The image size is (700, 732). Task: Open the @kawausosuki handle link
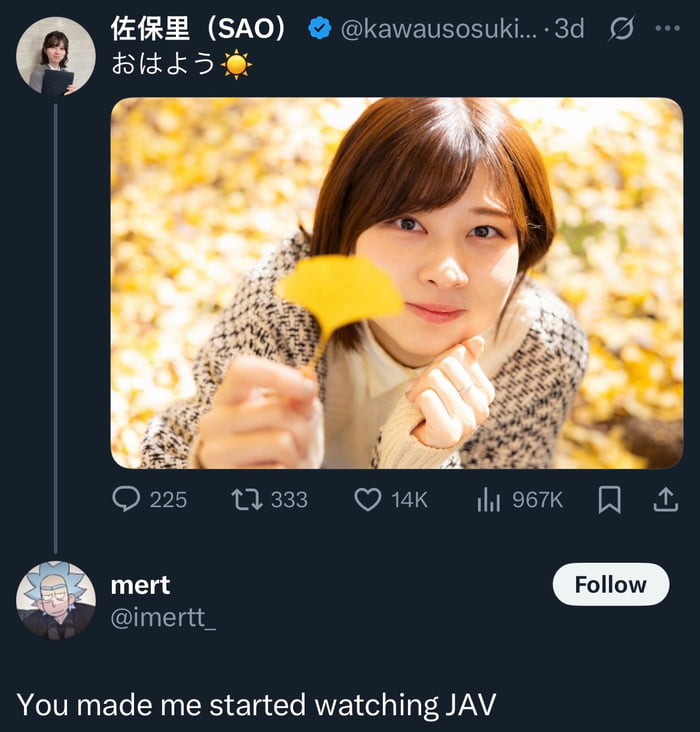(440, 29)
